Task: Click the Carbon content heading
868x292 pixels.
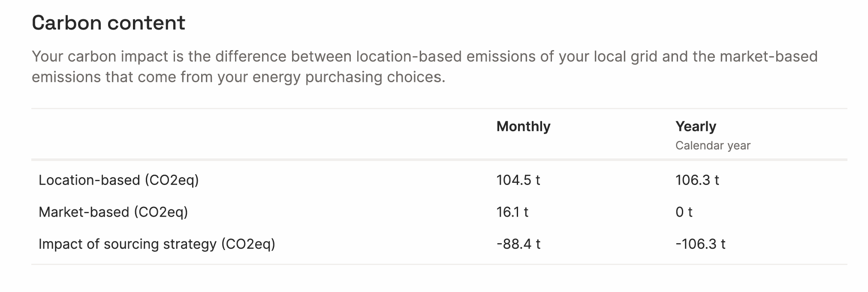Action: [x=108, y=23]
